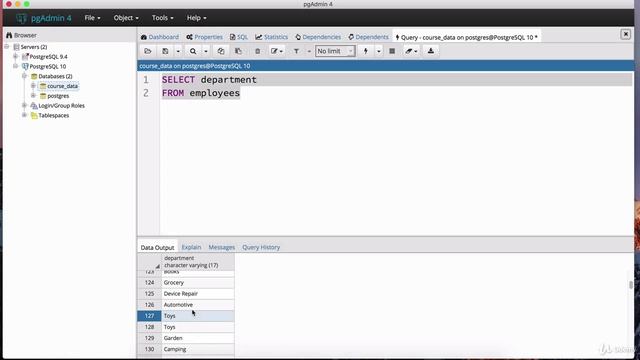The width and height of the screenshot is (640, 360).
Task: Select Databases (2) tree item
Action: (x=55, y=76)
